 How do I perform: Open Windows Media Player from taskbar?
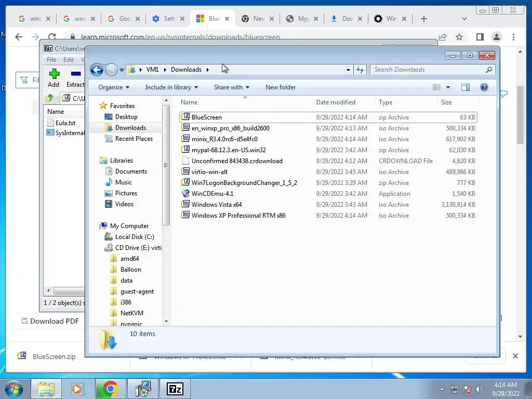click(77, 389)
